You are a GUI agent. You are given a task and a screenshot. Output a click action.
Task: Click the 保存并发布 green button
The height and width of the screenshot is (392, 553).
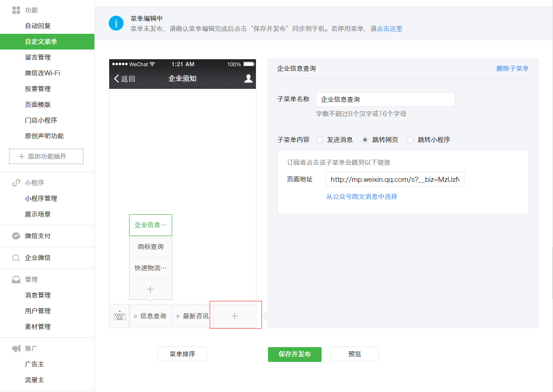click(x=294, y=354)
